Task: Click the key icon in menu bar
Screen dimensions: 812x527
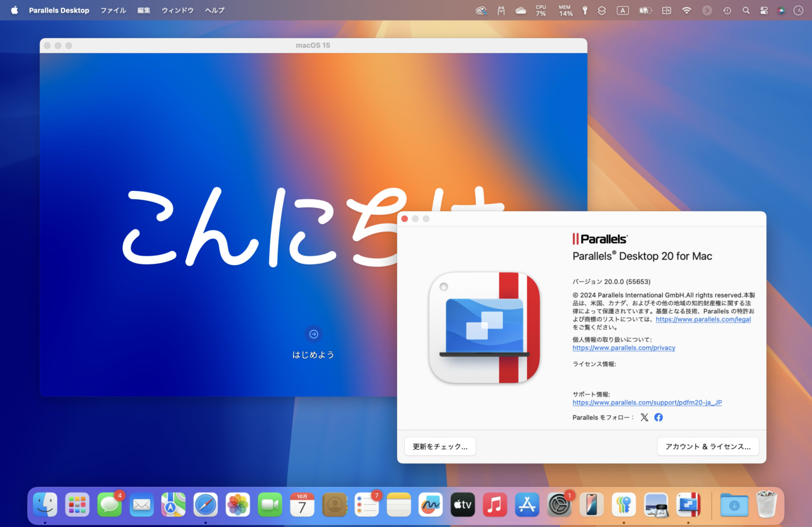Action: 585,10
